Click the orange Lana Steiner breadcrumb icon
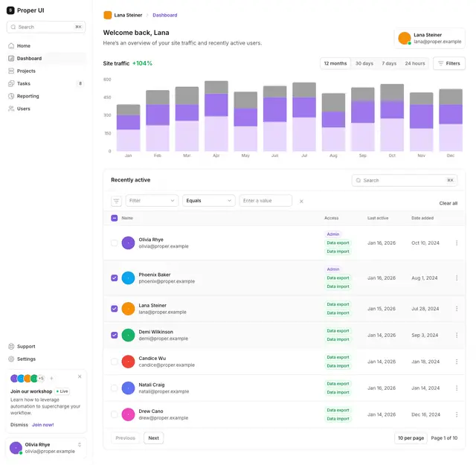The image size is (476, 465). click(107, 15)
